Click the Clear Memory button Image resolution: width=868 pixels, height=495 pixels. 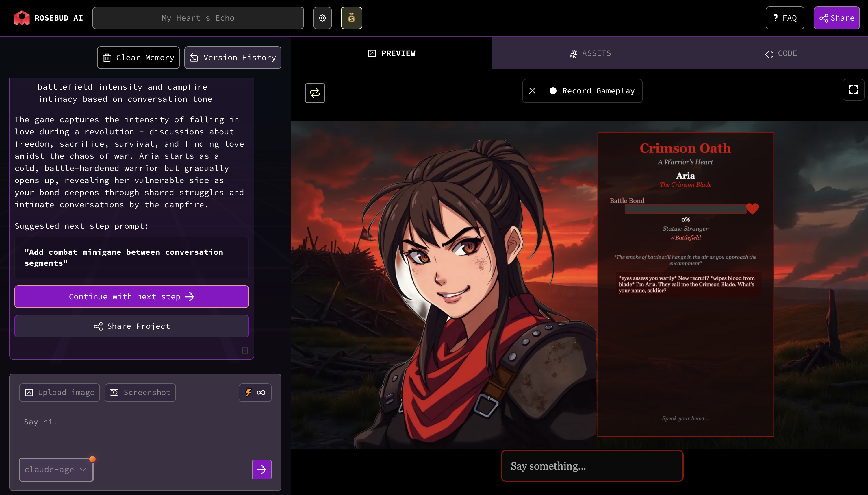(138, 58)
